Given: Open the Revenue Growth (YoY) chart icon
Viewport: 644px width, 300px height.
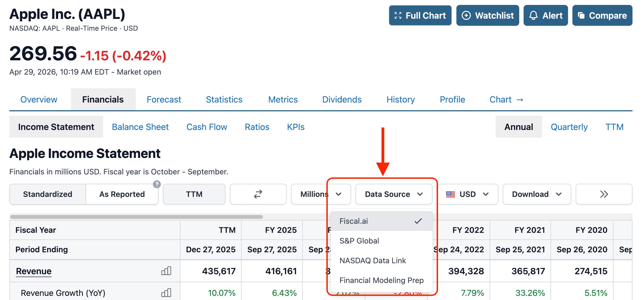Looking at the screenshot, I should [x=166, y=293].
